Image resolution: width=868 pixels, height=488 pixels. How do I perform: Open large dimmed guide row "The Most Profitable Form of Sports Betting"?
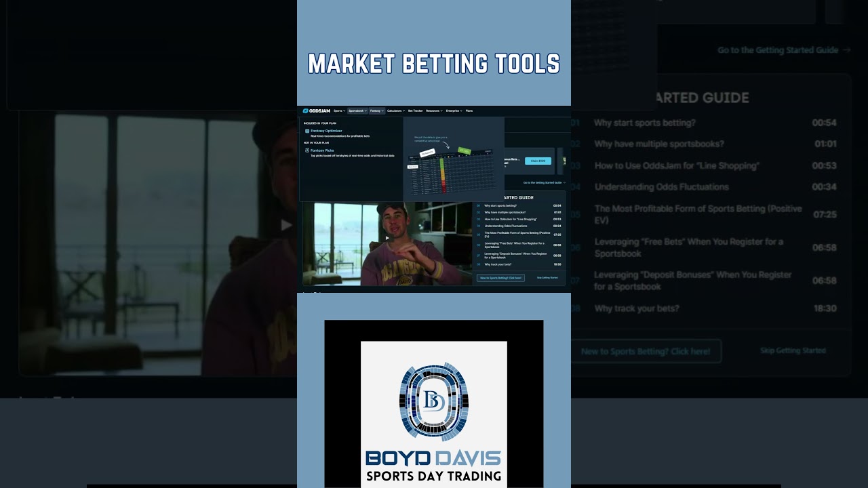click(705, 214)
